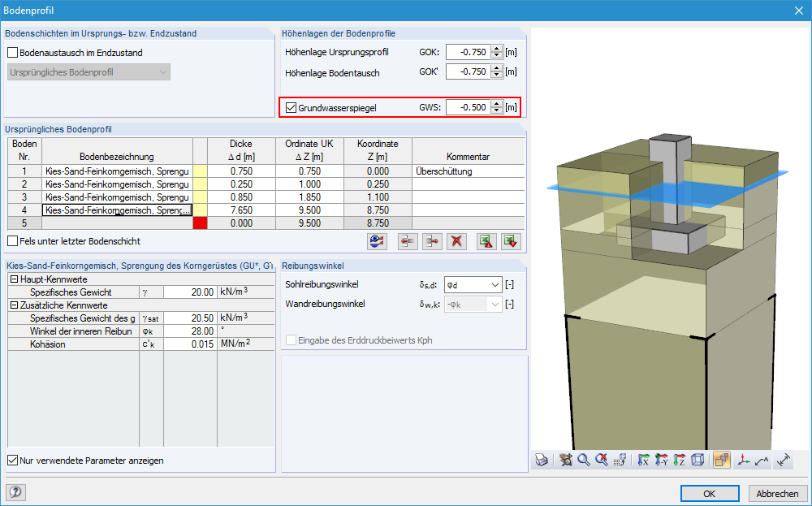The height and width of the screenshot is (506, 812).
Task: Click the yellow color swatch in row 1
Action: pyautogui.click(x=200, y=171)
